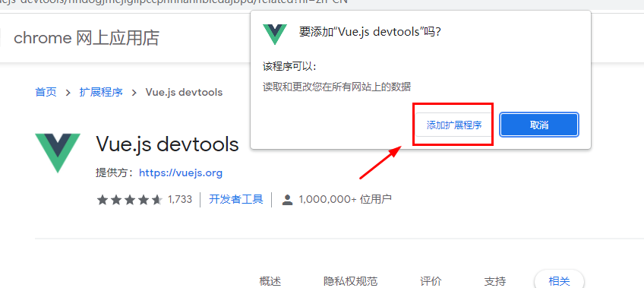Switch to the 相关 tab
644x288 pixels.
[559, 280]
